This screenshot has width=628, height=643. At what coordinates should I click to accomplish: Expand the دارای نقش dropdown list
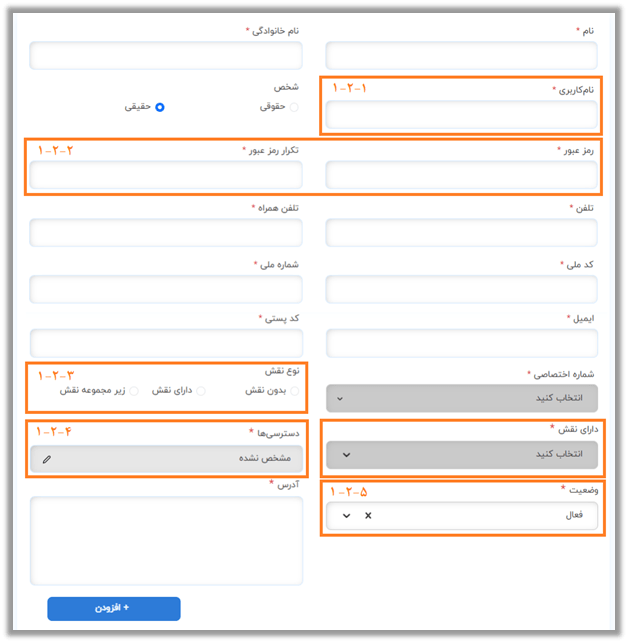[462, 455]
